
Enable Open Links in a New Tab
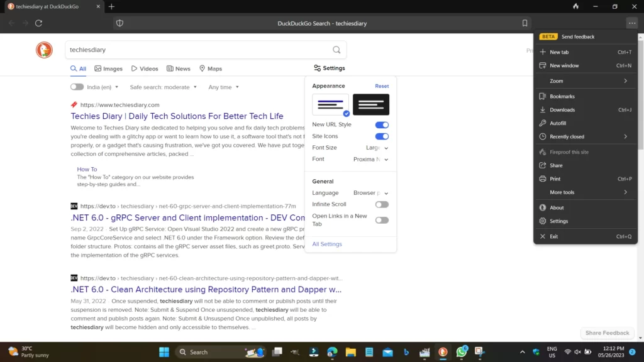tap(382, 220)
